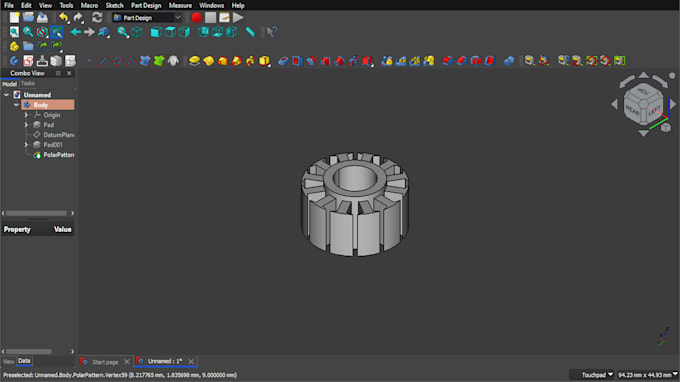Viewport: 680px width, 382px height.
Task: Redo the last undone action
Action: [x=78, y=18]
